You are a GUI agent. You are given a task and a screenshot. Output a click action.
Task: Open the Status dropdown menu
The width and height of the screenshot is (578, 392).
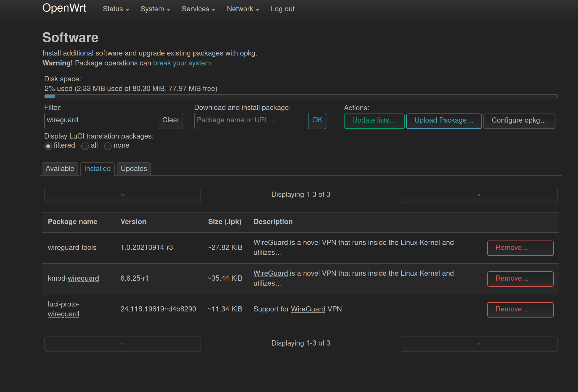pos(116,9)
